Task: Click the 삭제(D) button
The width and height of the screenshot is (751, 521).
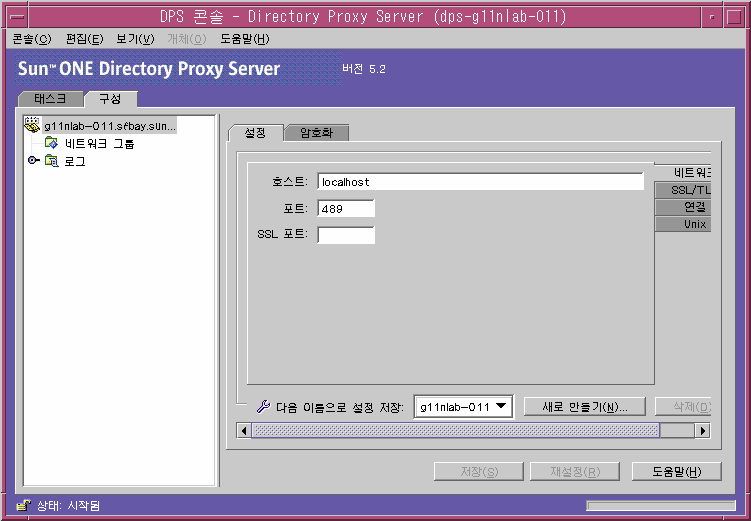Action: click(683, 407)
